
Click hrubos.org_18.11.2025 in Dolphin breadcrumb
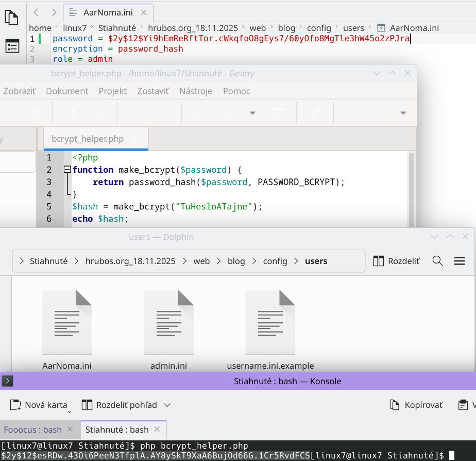[x=130, y=261]
